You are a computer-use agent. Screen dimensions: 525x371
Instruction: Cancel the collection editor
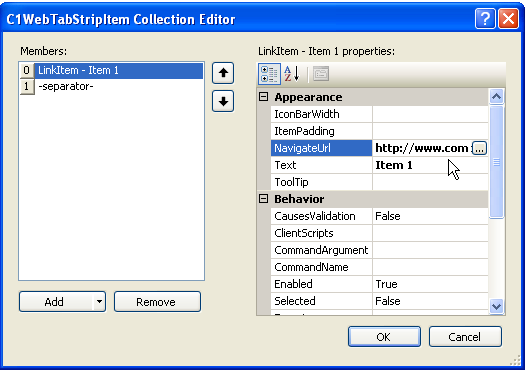(465, 337)
